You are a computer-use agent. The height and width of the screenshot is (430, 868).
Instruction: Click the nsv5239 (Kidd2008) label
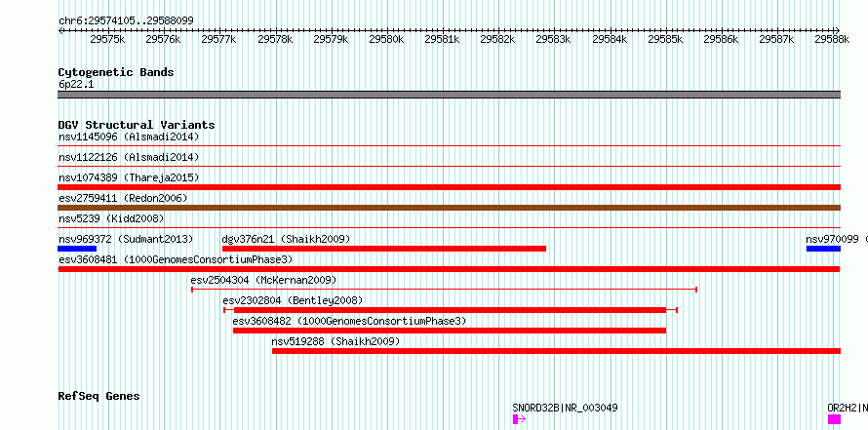(x=111, y=218)
